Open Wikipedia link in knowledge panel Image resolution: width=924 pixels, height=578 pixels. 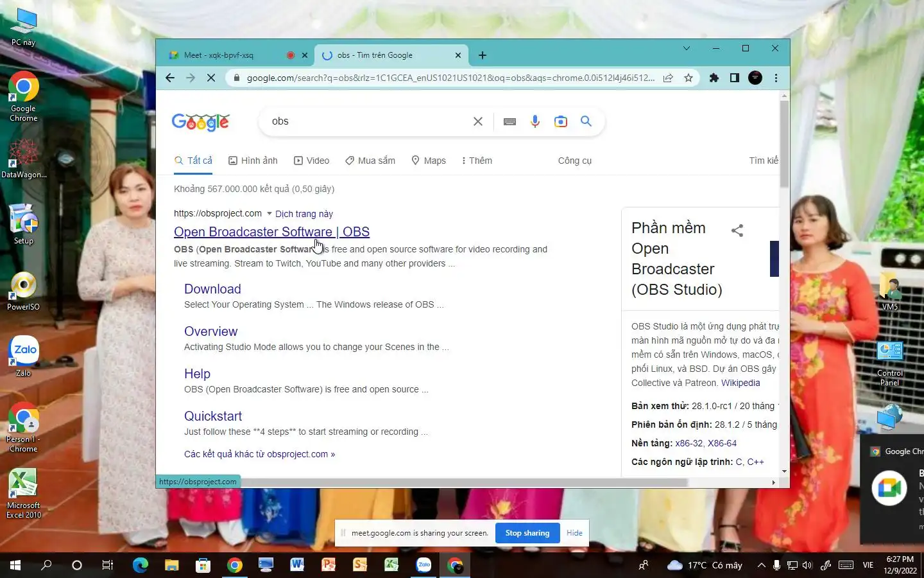point(740,383)
